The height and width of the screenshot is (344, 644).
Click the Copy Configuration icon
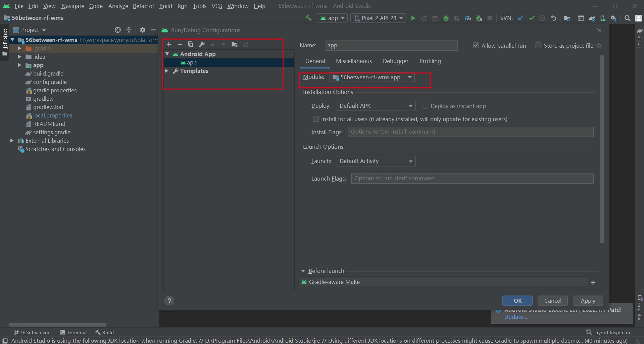coord(191,44)
